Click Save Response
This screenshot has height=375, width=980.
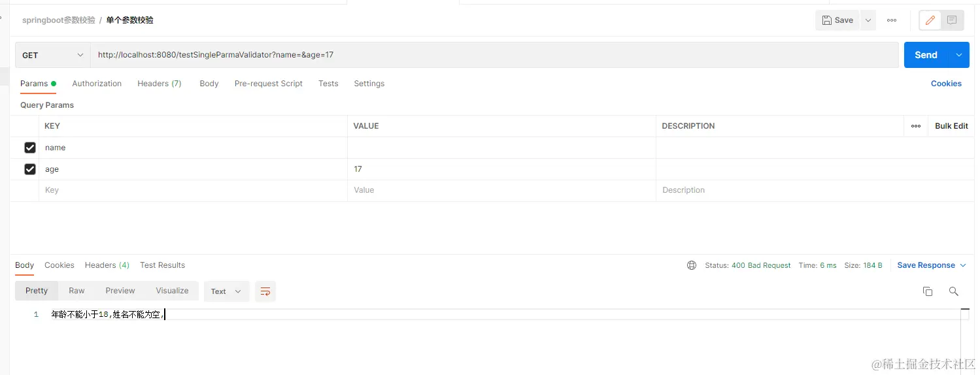tap(926, 265)
